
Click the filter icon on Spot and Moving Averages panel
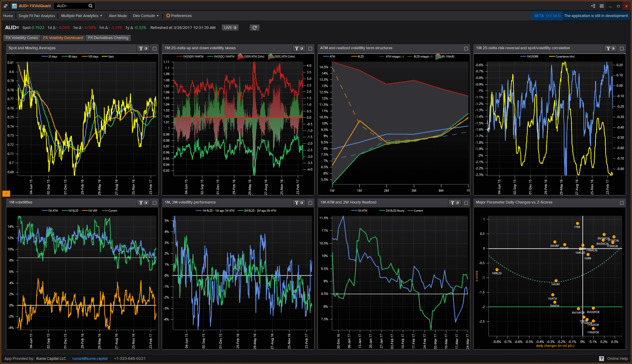coord(141,48)
